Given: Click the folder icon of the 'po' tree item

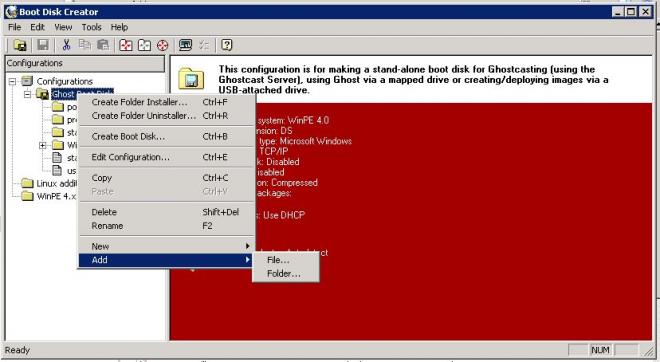Looking at the screenshot, I should click(58, 107).
